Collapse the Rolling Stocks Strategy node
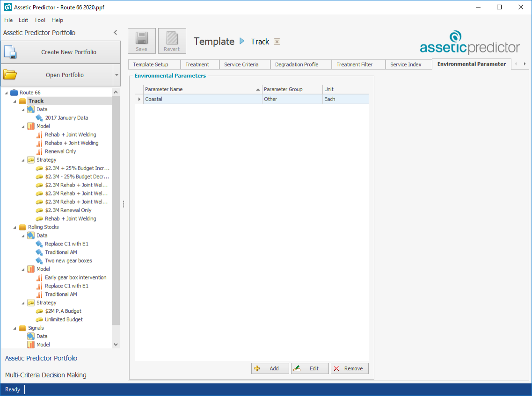This screenshot has width=532, height=396. pyautogui.click(x=23, y=303)
